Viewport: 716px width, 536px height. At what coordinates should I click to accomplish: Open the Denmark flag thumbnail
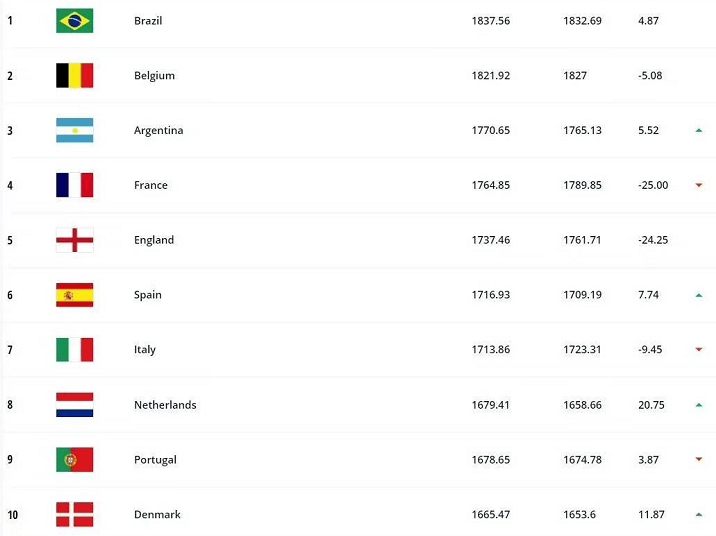[x=74, y=514]
